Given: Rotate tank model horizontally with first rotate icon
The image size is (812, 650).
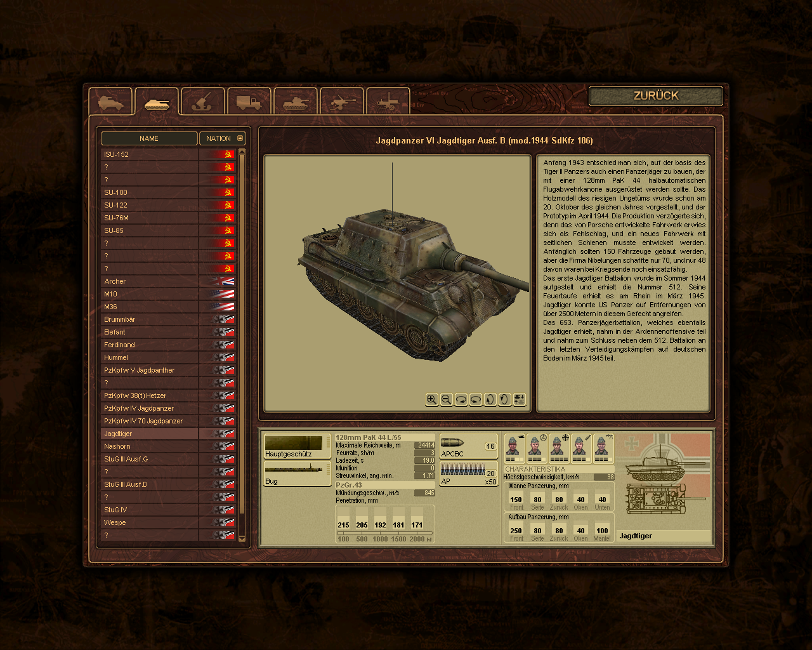Looking at the screenshot, I should coord(461,399).
